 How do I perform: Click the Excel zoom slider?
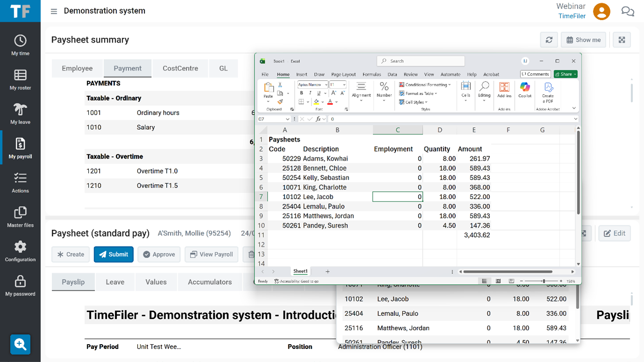[543, 281]
